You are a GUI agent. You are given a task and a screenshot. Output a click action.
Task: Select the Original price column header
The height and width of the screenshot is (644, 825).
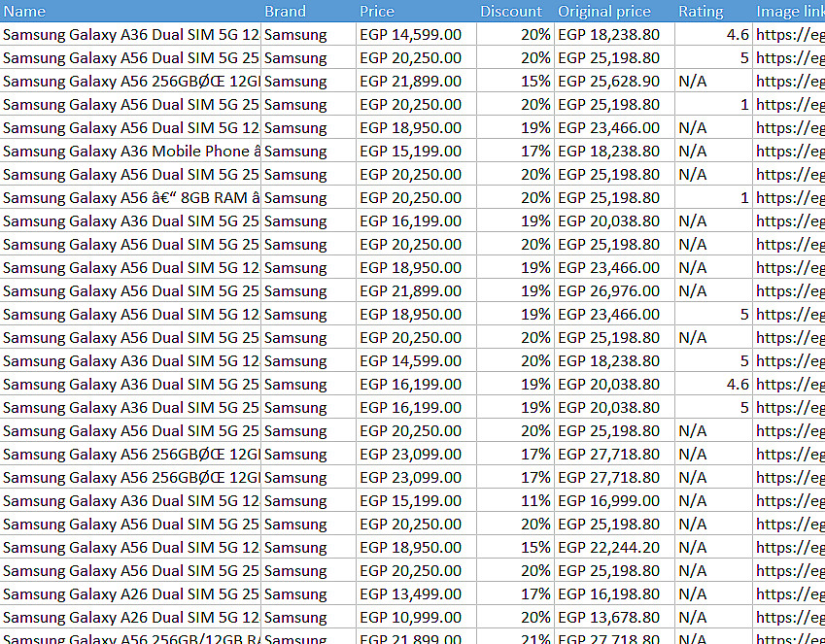tap(614, 11)
